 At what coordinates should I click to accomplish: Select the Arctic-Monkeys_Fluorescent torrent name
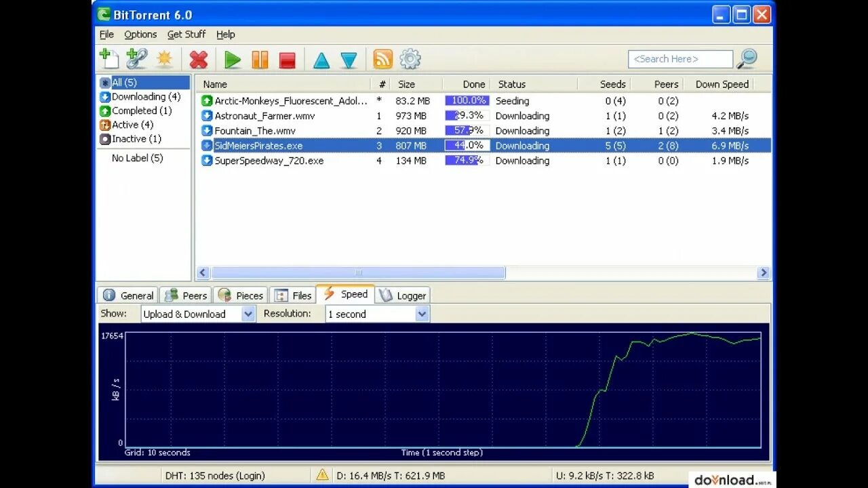point(291,101)
